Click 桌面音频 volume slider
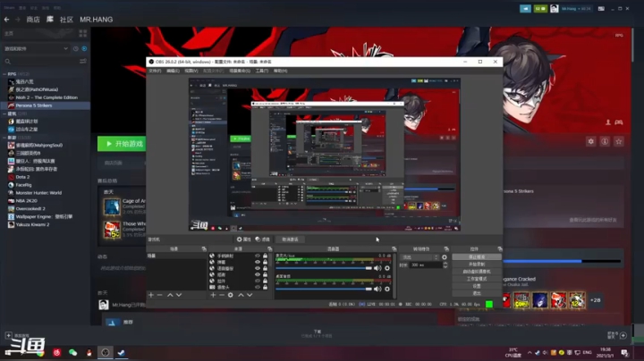This screenshot has height=361, width=644. pyautogui.click(x=324, y=289)
